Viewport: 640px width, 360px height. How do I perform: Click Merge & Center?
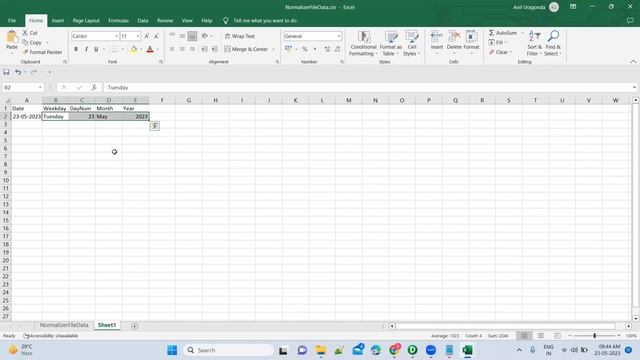pyautogui.click(x=246, y=49)
